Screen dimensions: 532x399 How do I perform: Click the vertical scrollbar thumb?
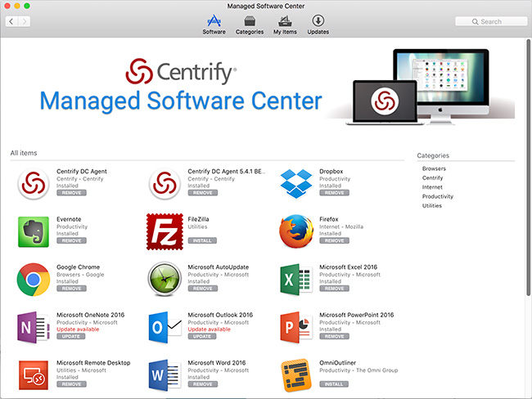(528, 168)
